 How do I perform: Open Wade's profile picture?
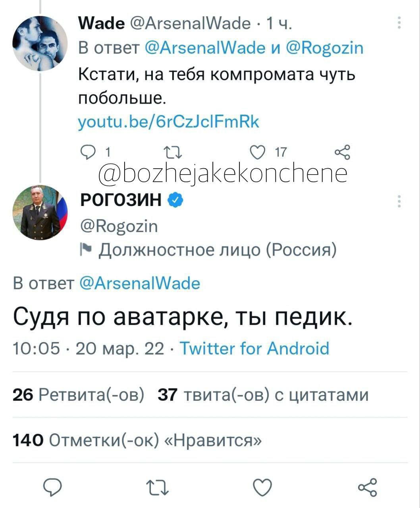pos(40,43)
